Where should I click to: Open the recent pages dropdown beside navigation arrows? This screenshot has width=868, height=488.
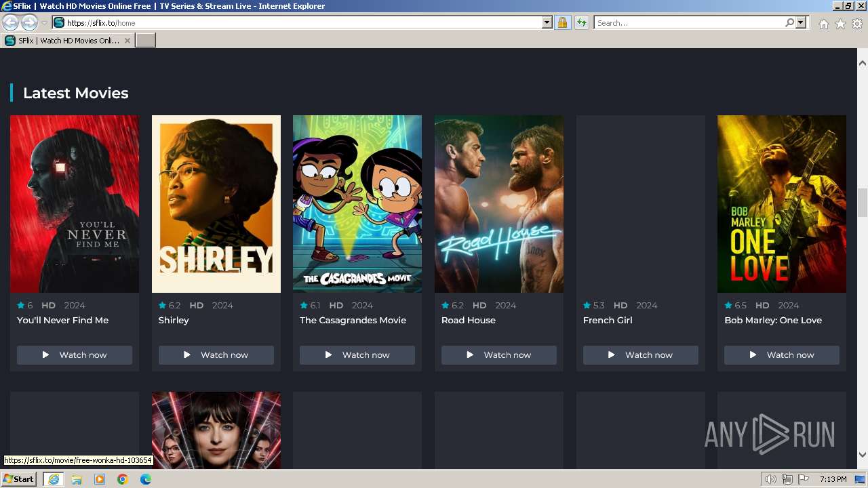pyautogui.click(x=44, y=23)
